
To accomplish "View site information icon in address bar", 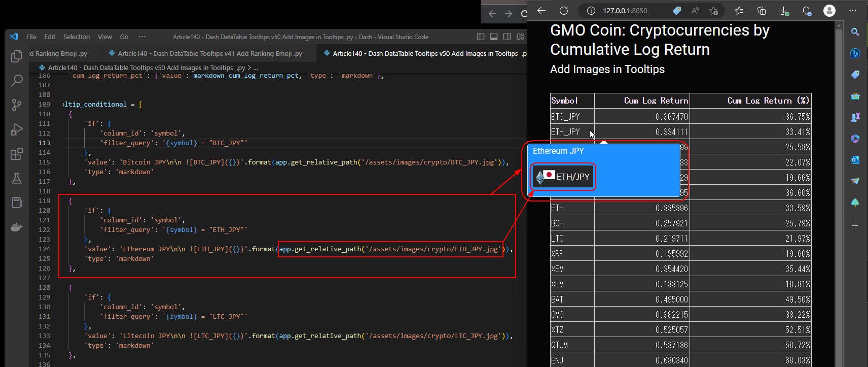I will tap(591, 11).
